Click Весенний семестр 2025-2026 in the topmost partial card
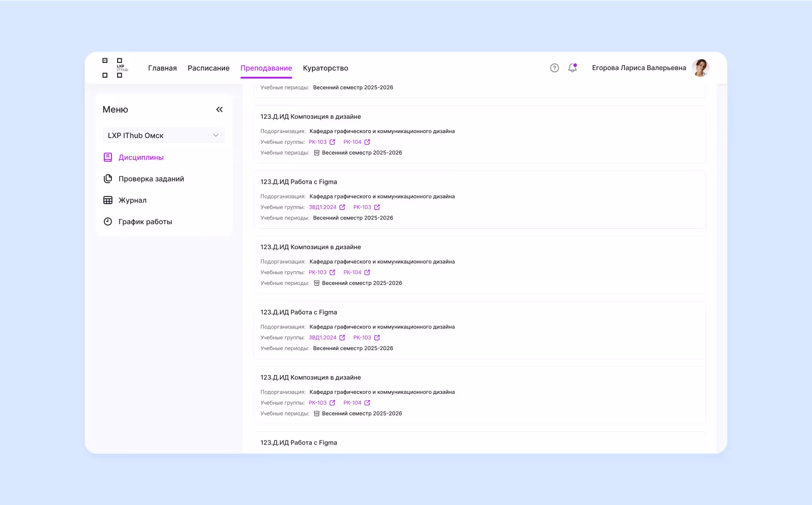The height and width of the screenshot is (505, 812). pyautogui.click(x=353, y=87)
